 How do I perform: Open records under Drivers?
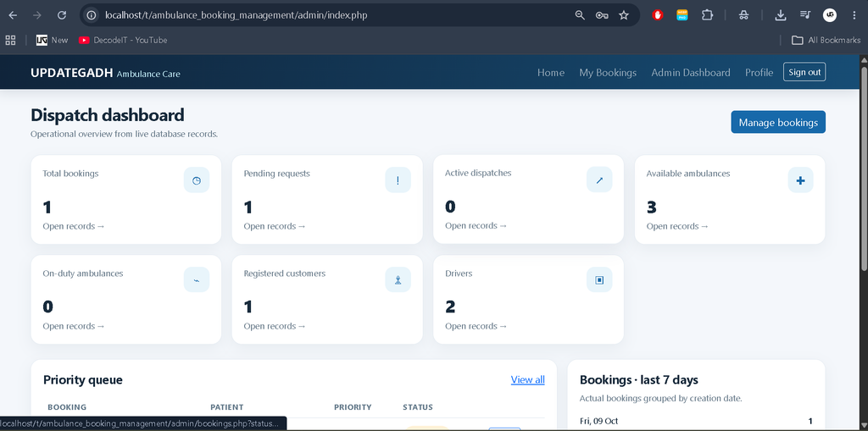(476, 326)
